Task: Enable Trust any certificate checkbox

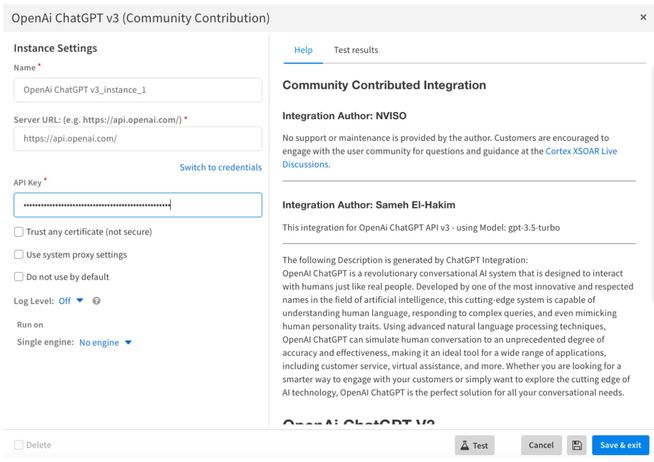Action: click(x=19, y=232)
